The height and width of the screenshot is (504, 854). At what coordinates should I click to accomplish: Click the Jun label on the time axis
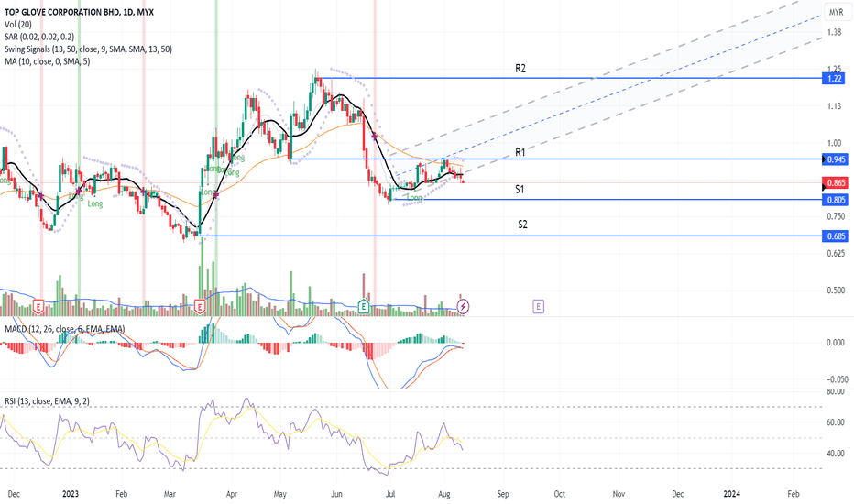click(x=336, y=494)
